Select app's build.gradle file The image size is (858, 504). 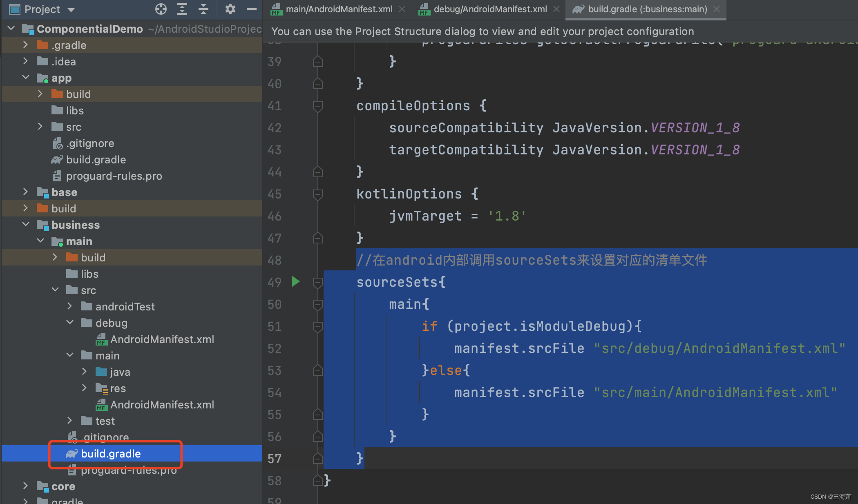(96, 160)
